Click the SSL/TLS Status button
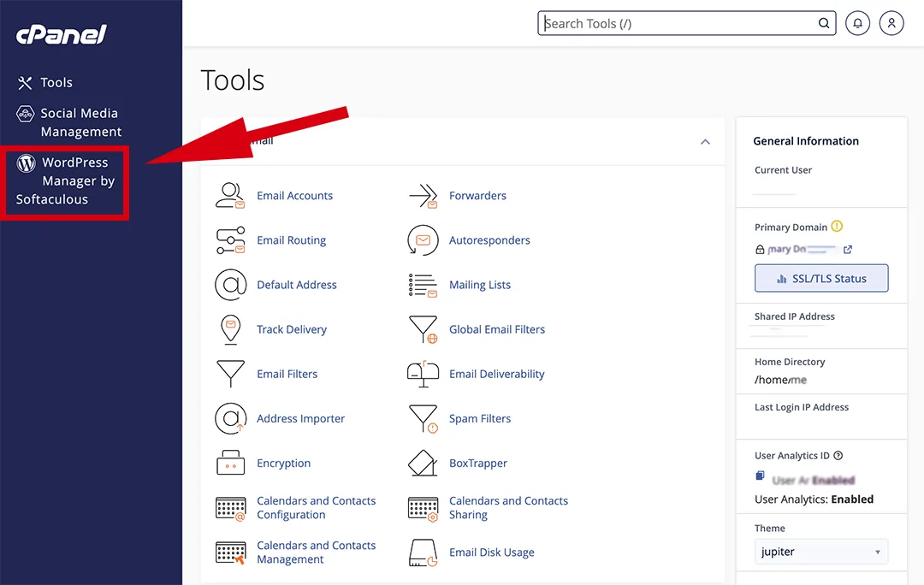The image size is (924, 585). [820, 278]
